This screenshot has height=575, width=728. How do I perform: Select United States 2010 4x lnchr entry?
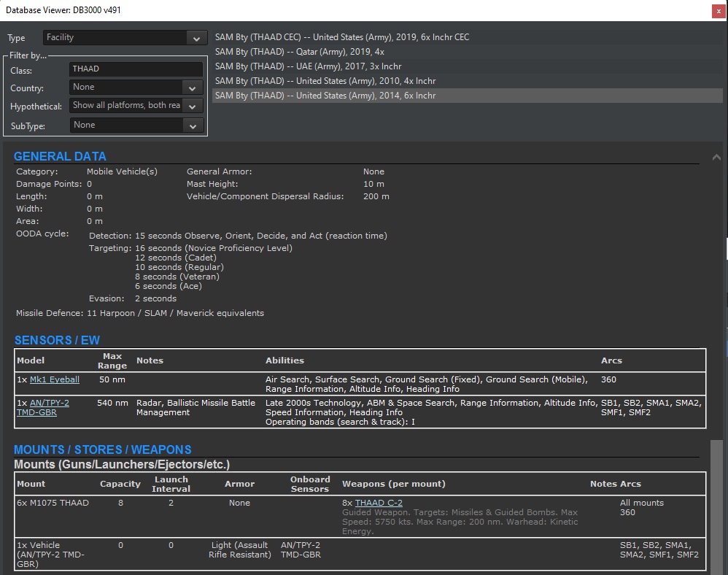tap(325, 81)
